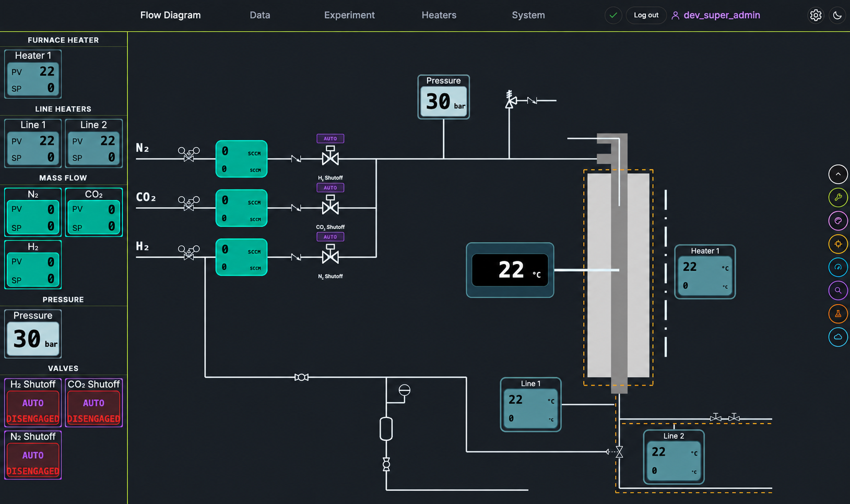Click the blue cloud icon

[838, 337]
